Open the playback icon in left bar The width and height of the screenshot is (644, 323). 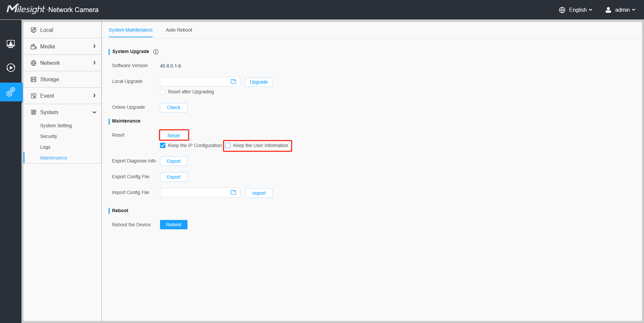tap(11, 68)
